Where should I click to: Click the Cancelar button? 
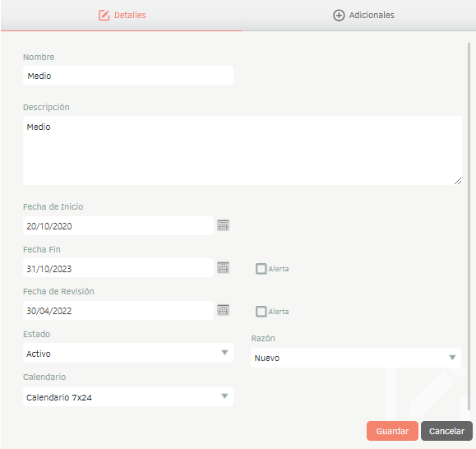pyautogui.click(x=446, y=431)
